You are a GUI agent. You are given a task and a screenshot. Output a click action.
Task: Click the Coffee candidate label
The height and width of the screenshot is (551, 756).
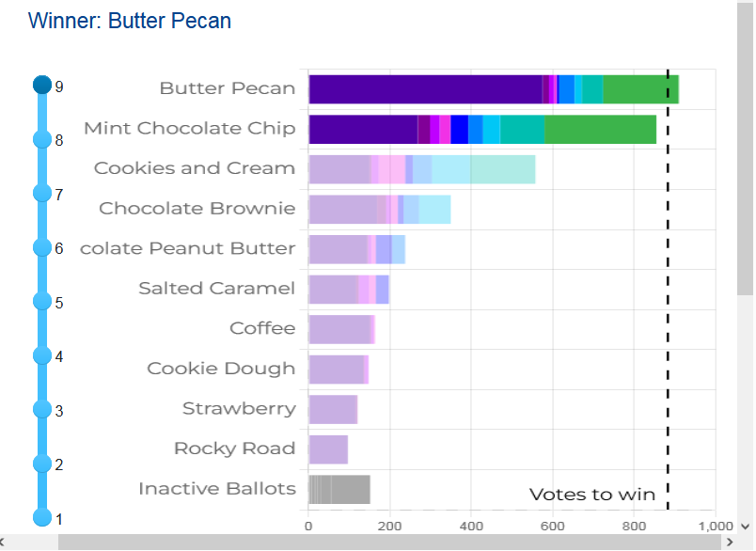click(262, 328)
